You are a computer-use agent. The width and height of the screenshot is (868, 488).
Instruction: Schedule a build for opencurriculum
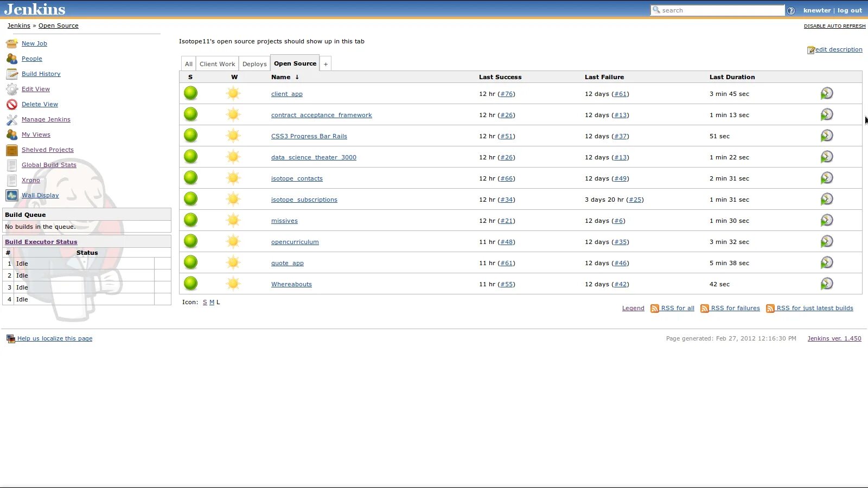tap(827, 241)
